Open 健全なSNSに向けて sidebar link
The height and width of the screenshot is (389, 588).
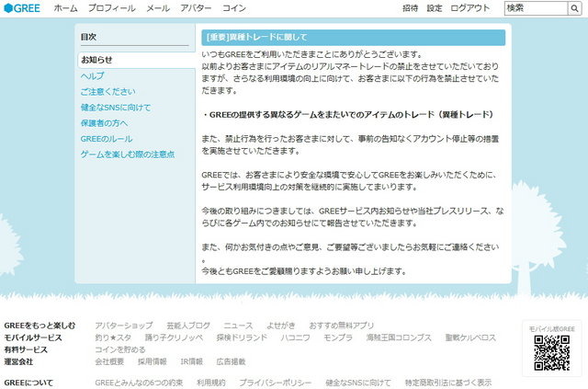pyautogui.click(x=116, y=108)
